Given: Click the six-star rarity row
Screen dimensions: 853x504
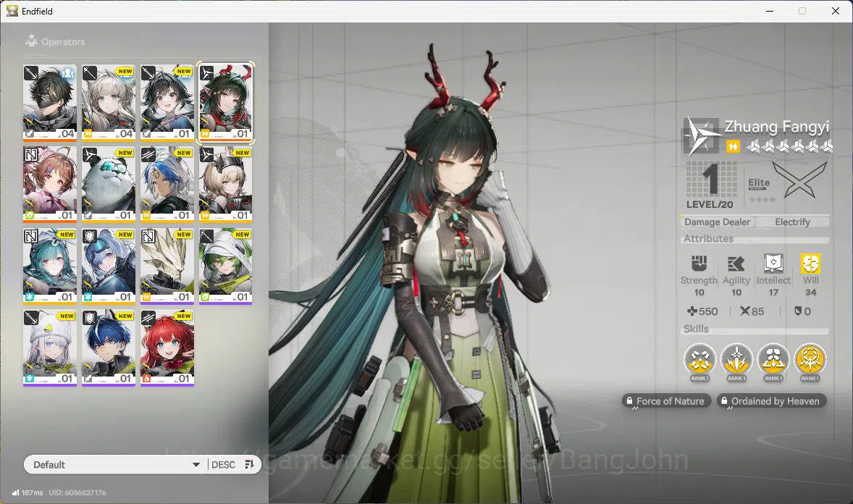Looking at the screenshot, I should pyautogui.click(x=789, y=146).
